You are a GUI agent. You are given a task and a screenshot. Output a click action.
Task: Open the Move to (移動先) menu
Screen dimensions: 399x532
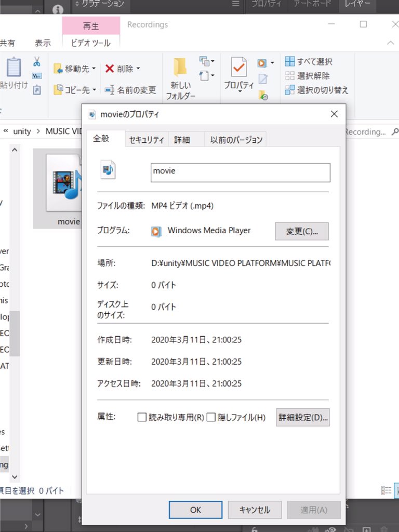75,69
